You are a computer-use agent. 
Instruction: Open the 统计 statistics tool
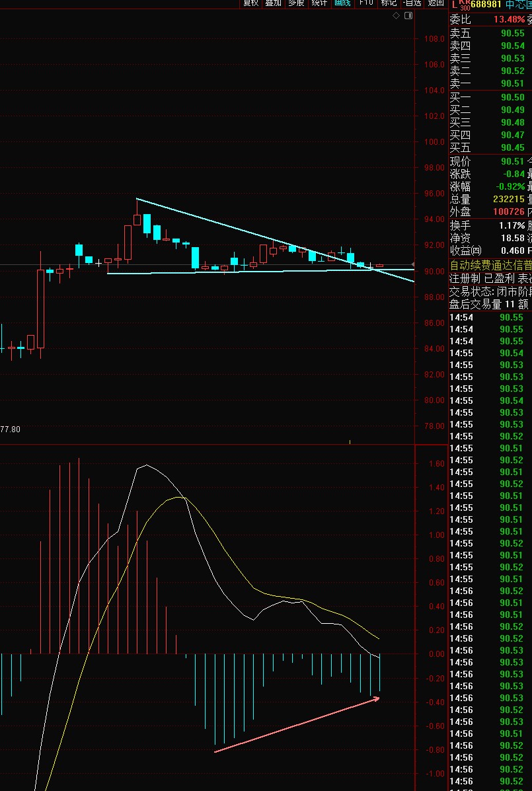(x=319, y=3)
